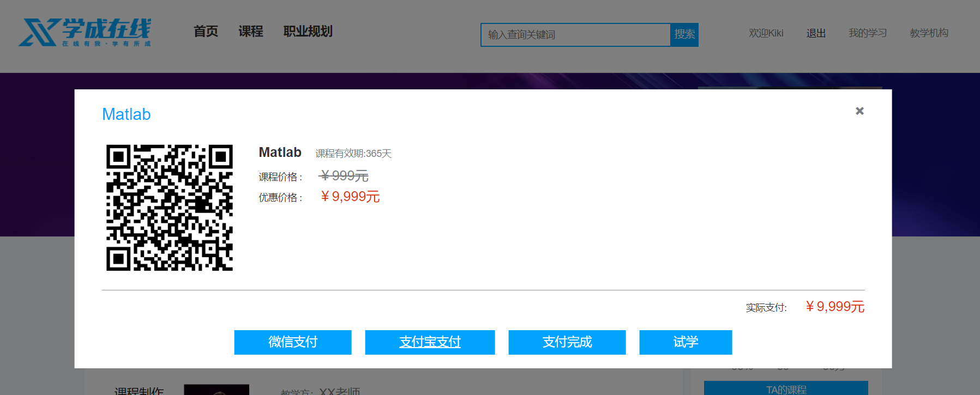
Task: Open the TA的课程 tab
Action: [x=786, y=389]
